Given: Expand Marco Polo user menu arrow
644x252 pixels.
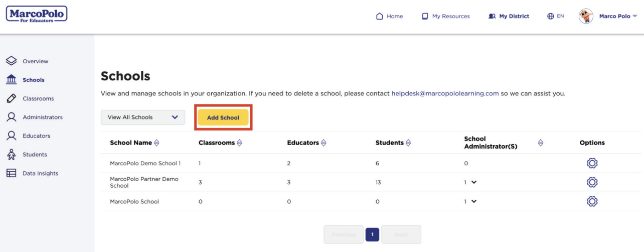Looking at the screenshot, I should [635, 16].
